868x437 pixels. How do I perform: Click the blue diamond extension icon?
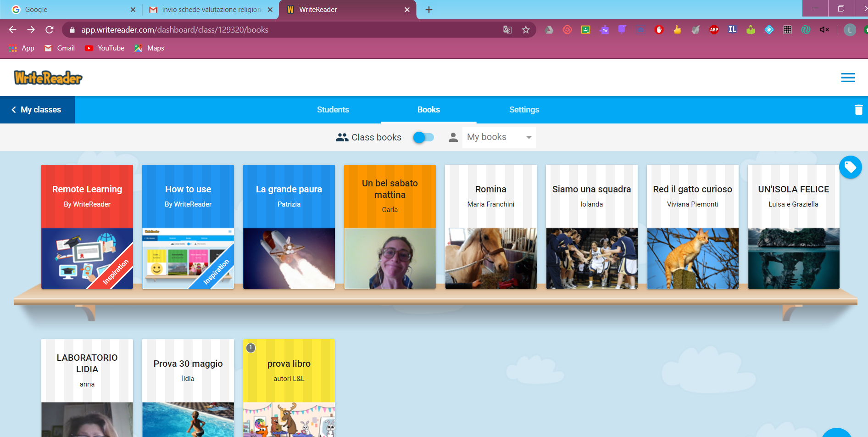tap(769, 30)
